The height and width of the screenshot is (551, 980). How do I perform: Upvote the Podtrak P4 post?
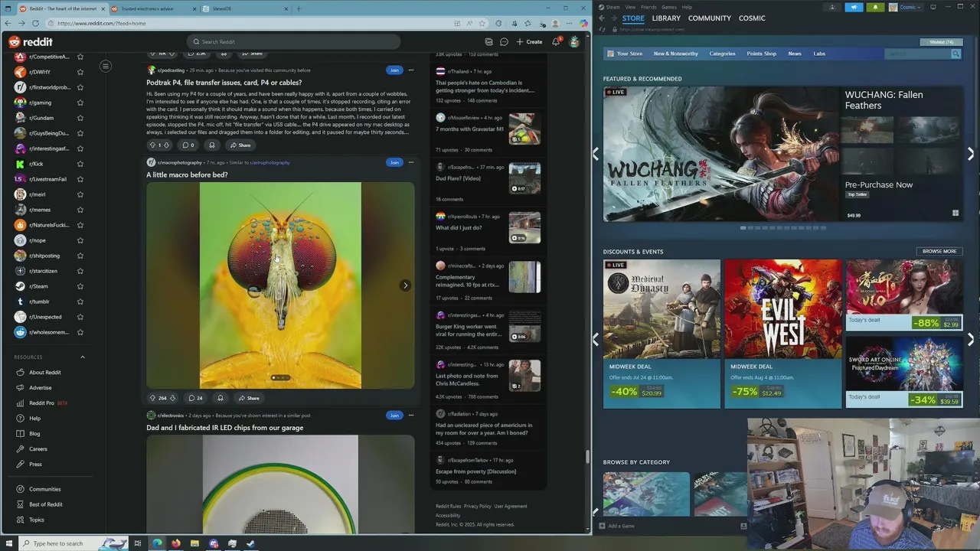[x=152, y=145]
